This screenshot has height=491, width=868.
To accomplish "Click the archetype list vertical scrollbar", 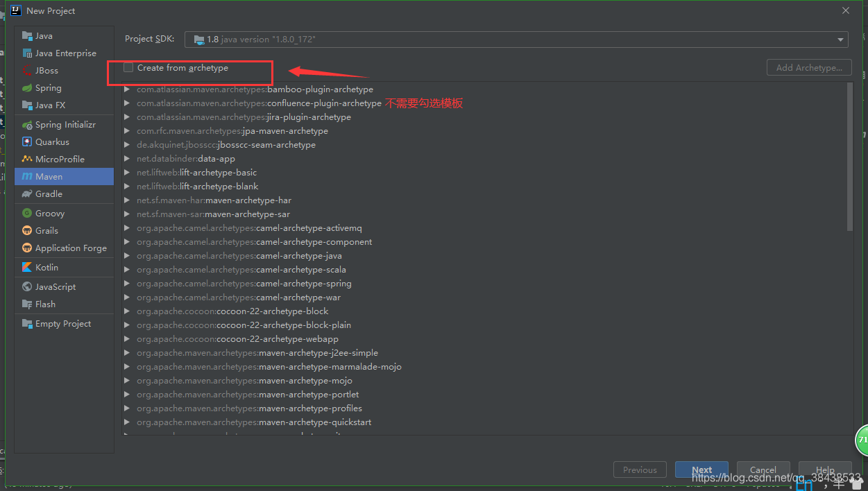I will (x=850, y=157).
